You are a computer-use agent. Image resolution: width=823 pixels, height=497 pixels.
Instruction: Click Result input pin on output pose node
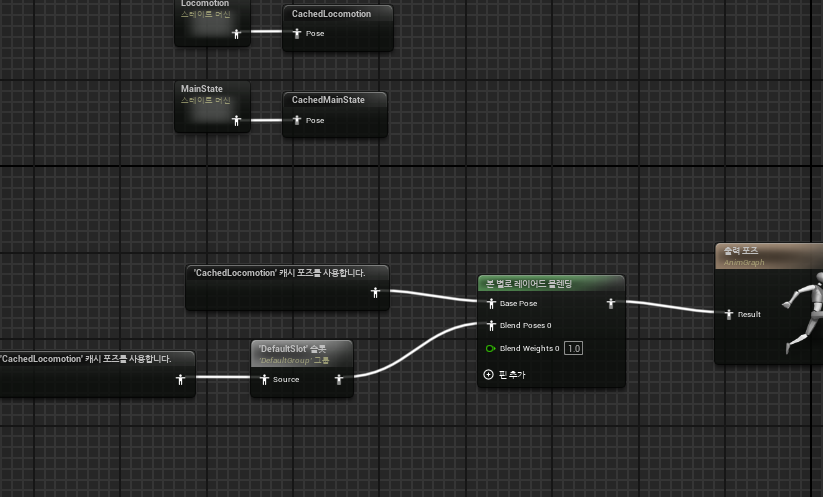(729, 314)
